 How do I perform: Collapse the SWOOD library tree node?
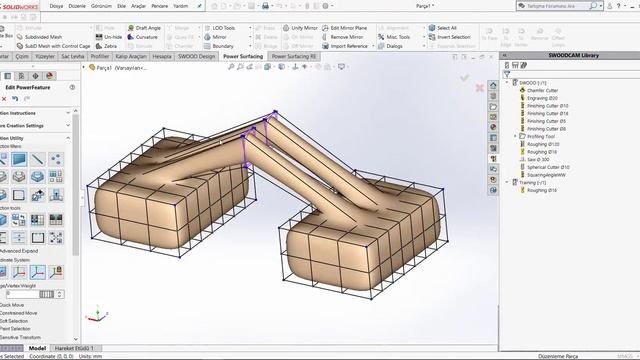pos(507,83)
